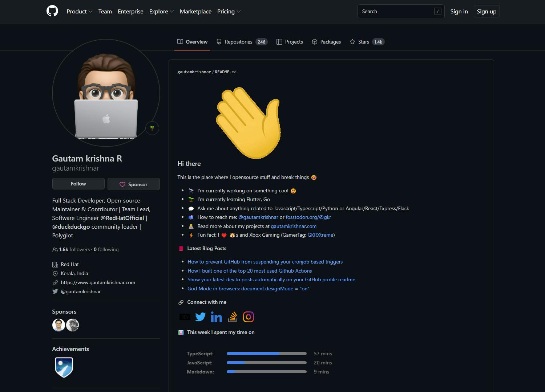Open the LinkedIn icon
The image size is (545, 392).
(217, 317)
